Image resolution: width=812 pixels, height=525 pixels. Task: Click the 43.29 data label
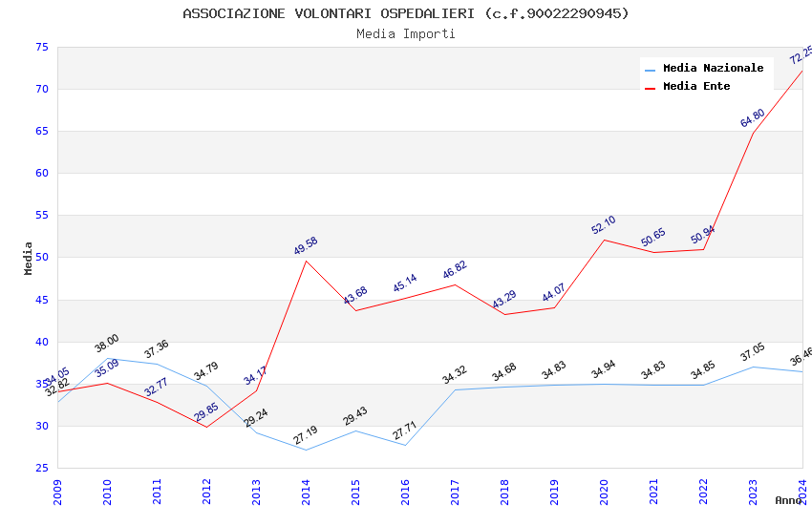504,299
